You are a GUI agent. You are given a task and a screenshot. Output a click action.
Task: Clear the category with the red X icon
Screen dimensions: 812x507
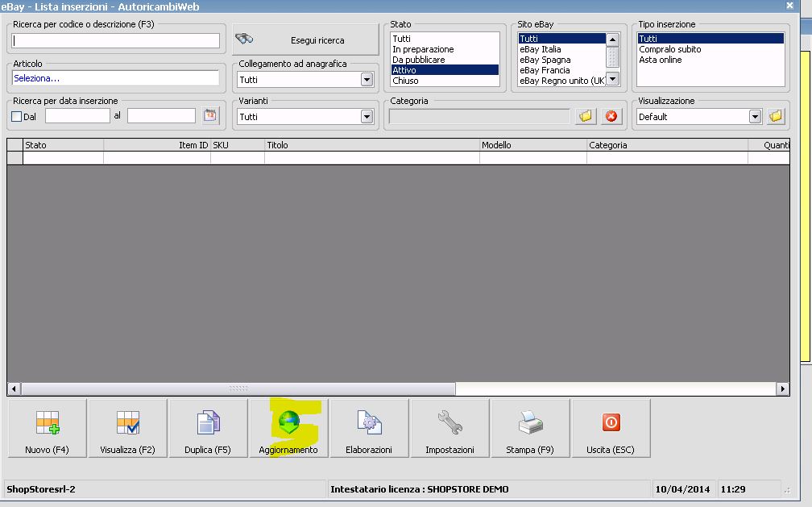(611, 116)
